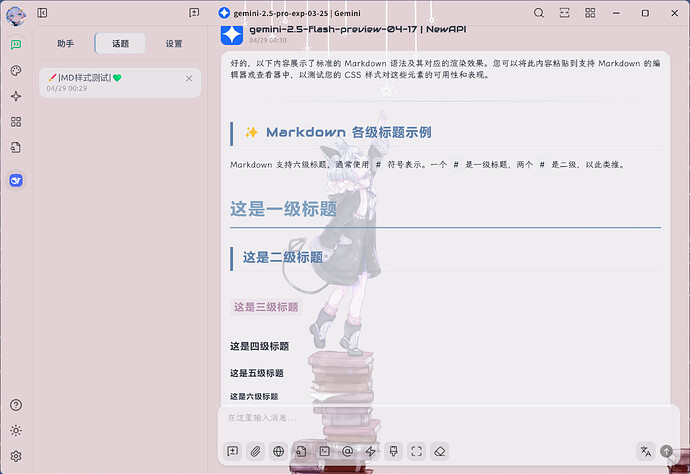Clear messages with eraser icon
The width and height of the screenshot is (690, 474).
tap(440, 451)
